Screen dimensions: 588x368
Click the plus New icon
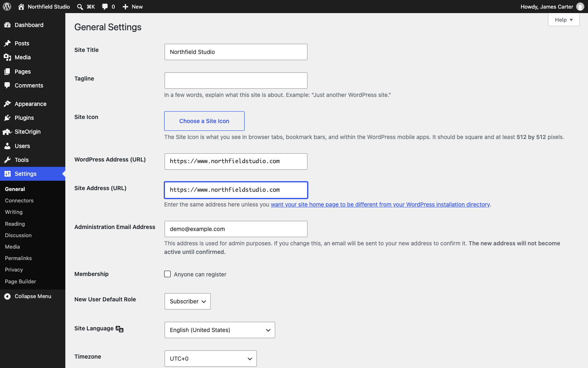[x=125, y=7]
